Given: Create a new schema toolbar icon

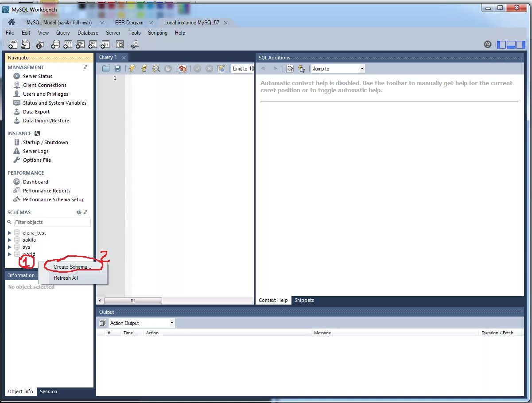Looking at the screenshot, I should pos(55,44).
